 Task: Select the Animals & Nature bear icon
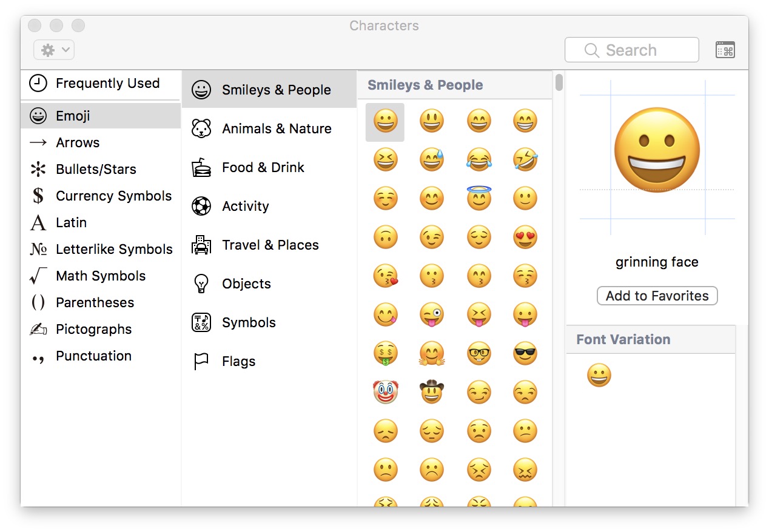200,128
